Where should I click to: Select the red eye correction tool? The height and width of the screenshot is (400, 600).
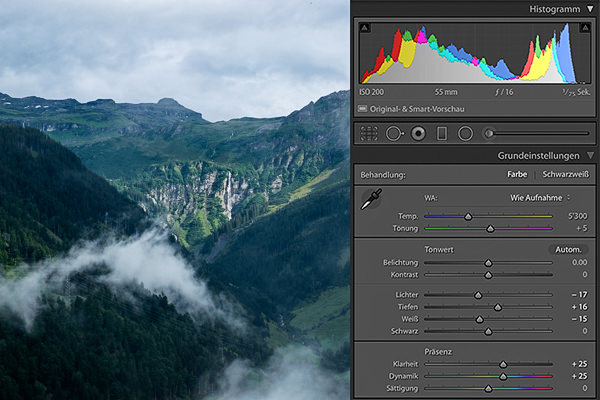point(418,134)
